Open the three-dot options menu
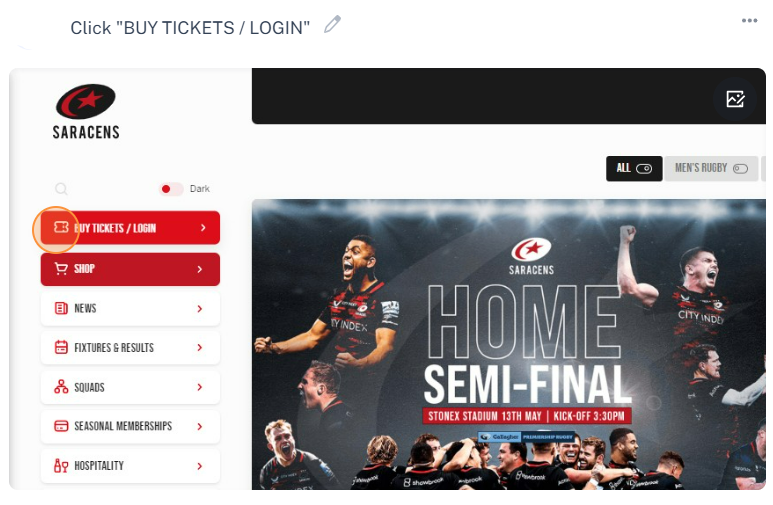773x505 pixels. 749,20
